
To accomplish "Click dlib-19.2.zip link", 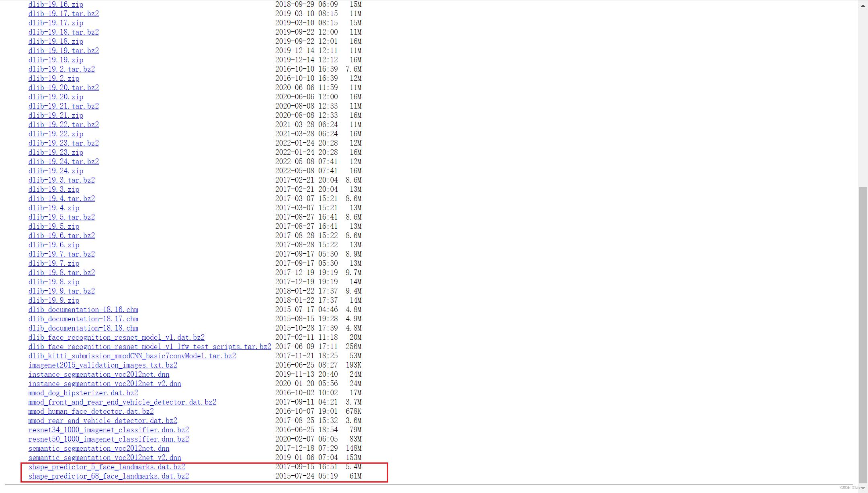I will click(54, 78).
